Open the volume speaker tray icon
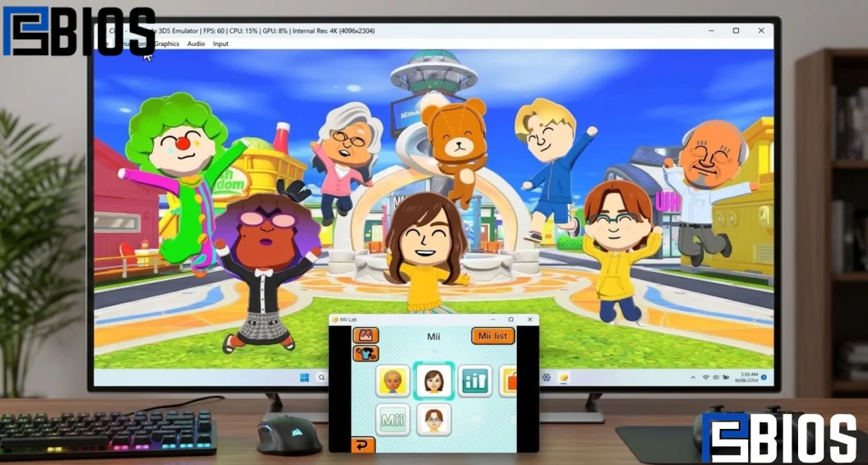Image resolution: width=868 pixels, height=465 pixels. [716, 377]
